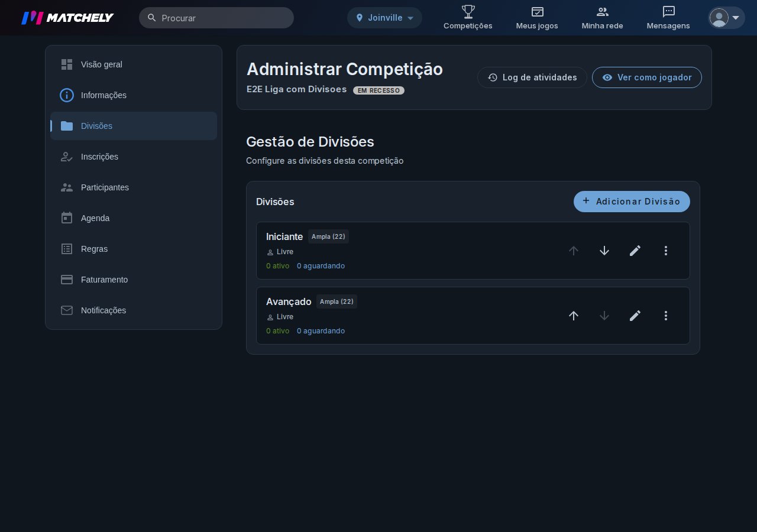The image size is (757, 532).
Task: Click the Faturamento credit card icon
Action: tap(67, 280)
